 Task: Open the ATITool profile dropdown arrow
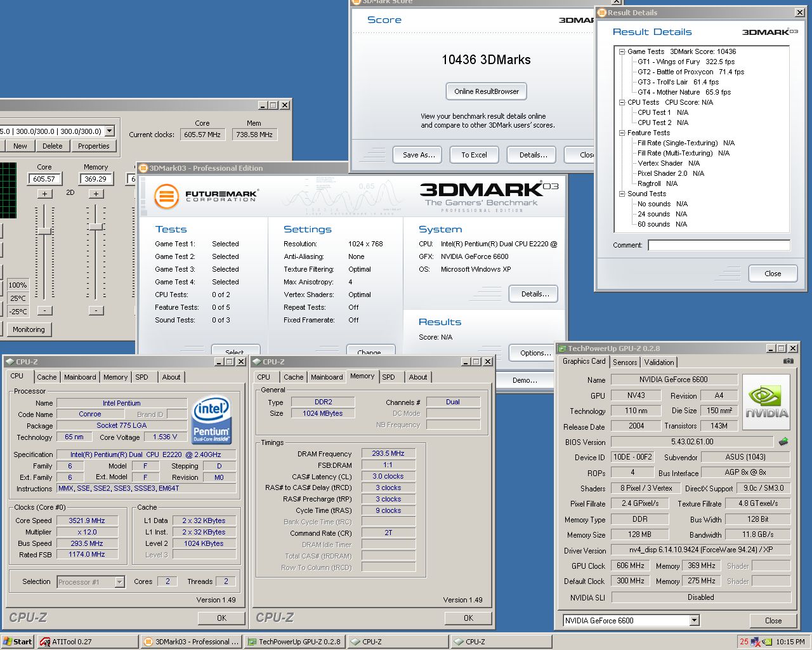pos(109,131)
